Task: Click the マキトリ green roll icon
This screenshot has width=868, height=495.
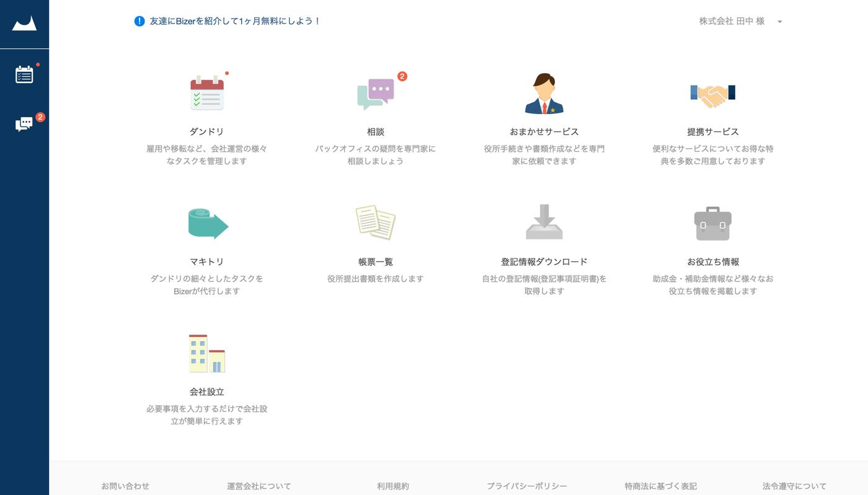Action: coord(207,223)
